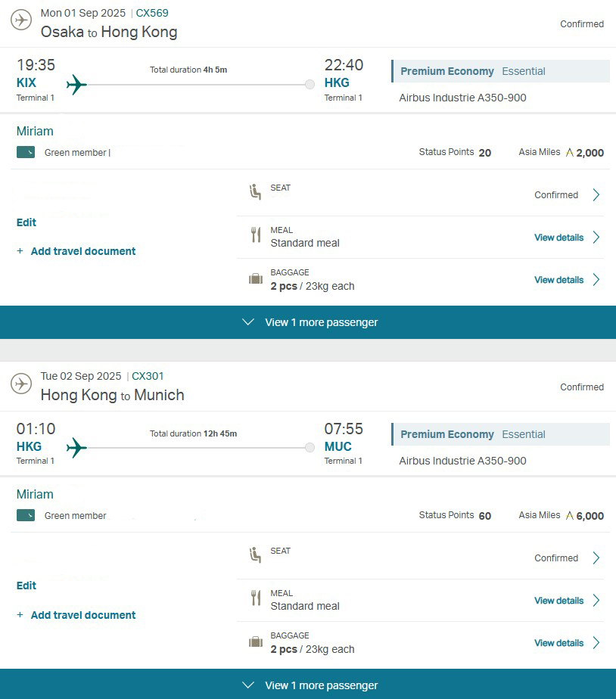616x699 pixels.
Task: Open flight number CX569 link
Action: coord(152,13)
